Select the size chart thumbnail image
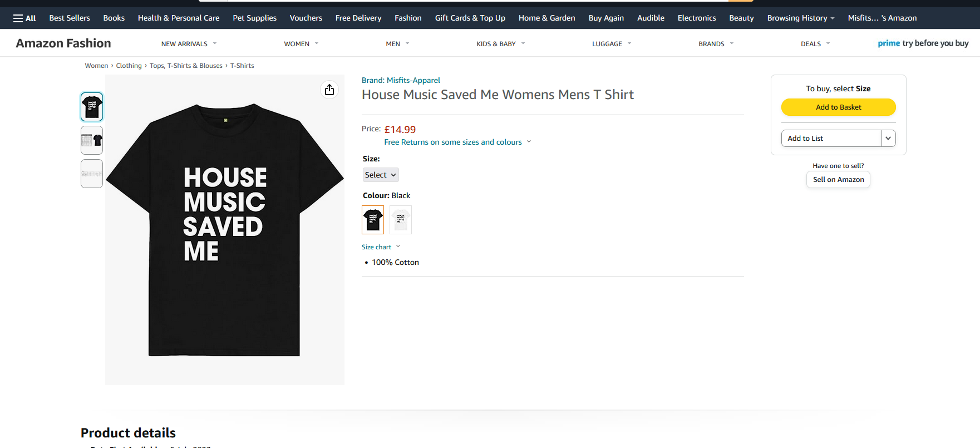980x448 pixels. tap(92, 140)
